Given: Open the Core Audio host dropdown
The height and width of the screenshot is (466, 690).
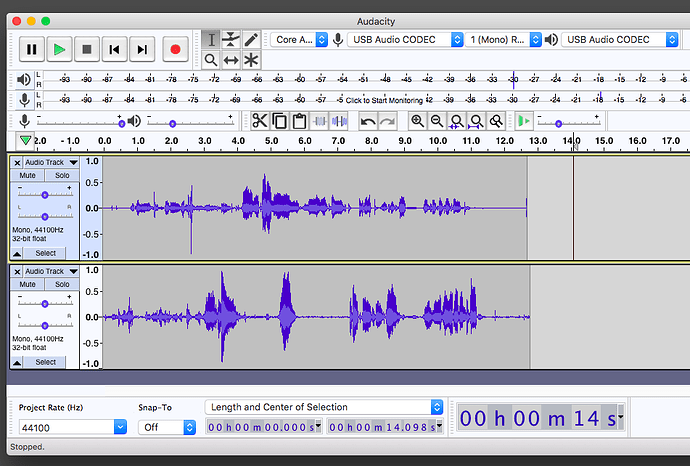Looking at the screenshot, I should coord(299,40).
